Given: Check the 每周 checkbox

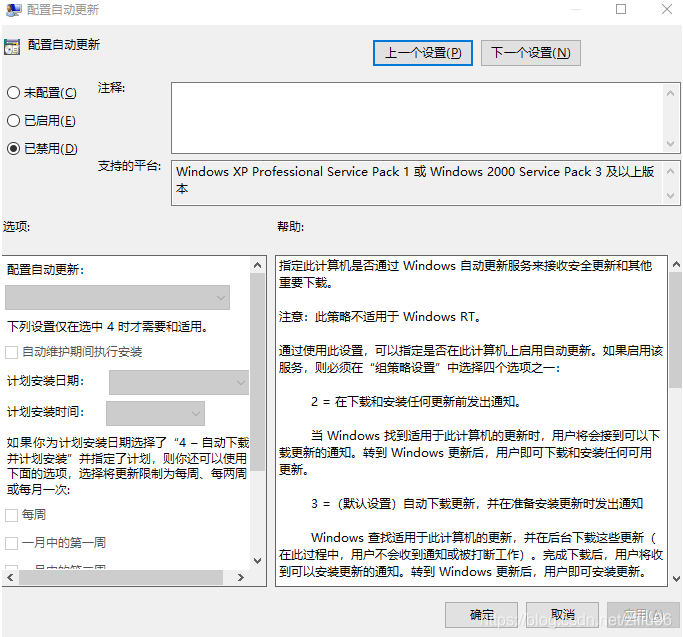Looking at the screenshot, I should pos(11,515).
